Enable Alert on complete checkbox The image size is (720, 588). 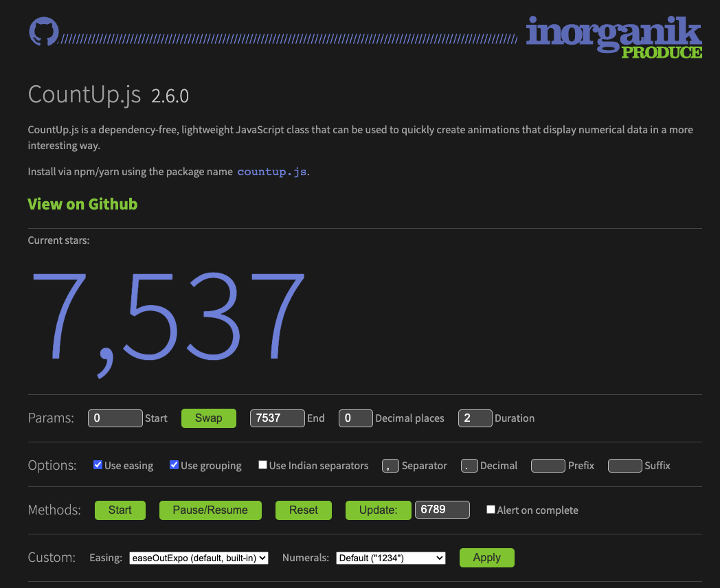pyautogui.click(x=491, y=510)
